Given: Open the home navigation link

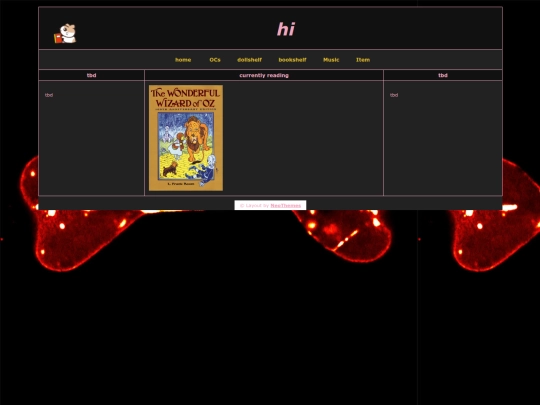Looking at the screenshot, I should (x=183, y=60).
